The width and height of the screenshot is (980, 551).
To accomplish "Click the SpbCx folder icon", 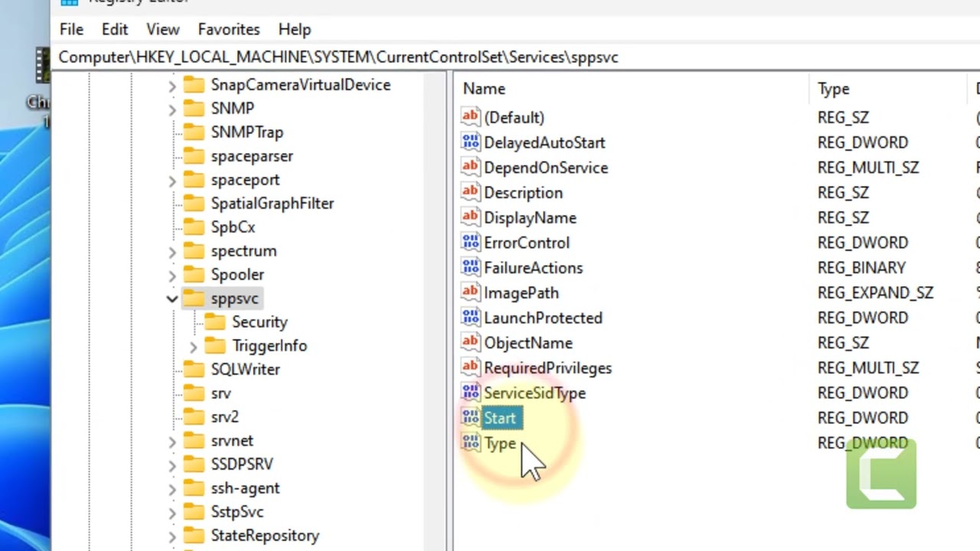I will (x=194, y=227).
